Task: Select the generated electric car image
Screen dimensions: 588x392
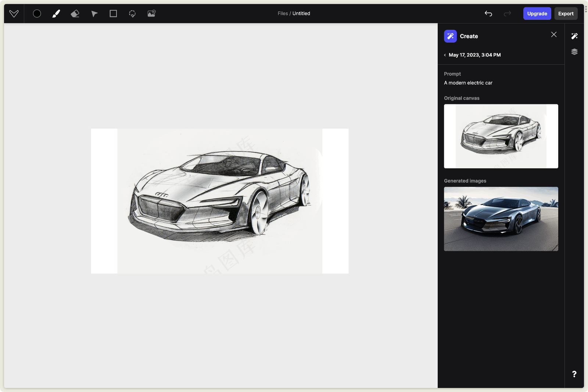Action: [x=501, y=219]
